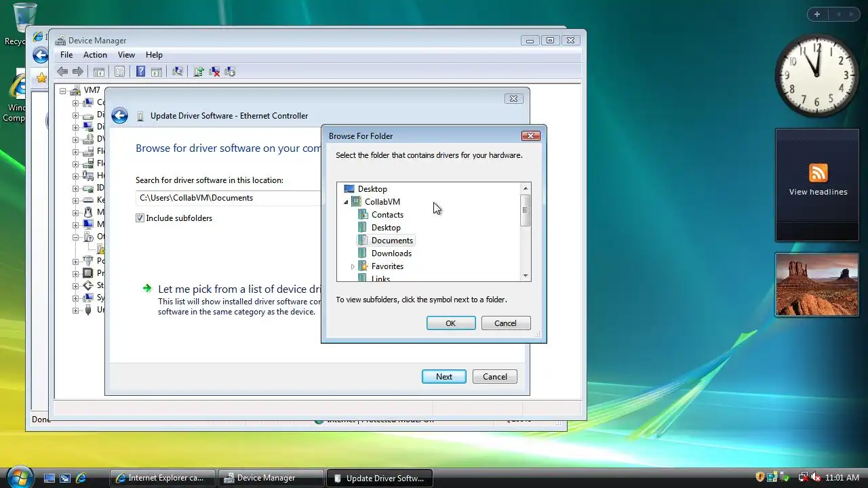
Task: Select the CollabVM user folder
Action: (382, 202)
